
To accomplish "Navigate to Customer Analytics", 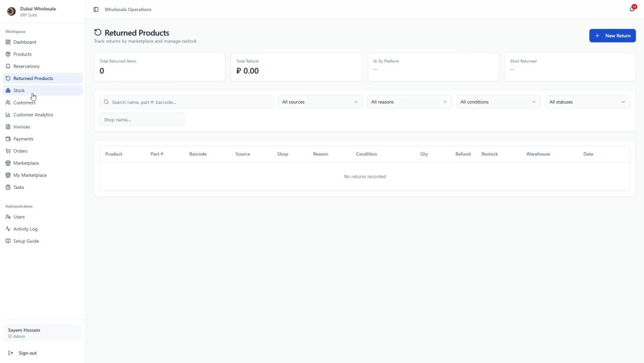I will [x=43, y=115].
